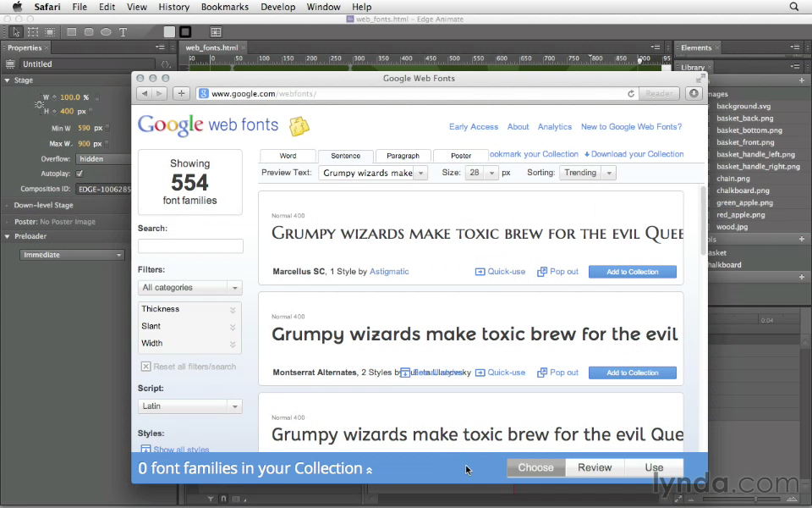
Task: Open the Safari downloads button
Action: point(694,93)
